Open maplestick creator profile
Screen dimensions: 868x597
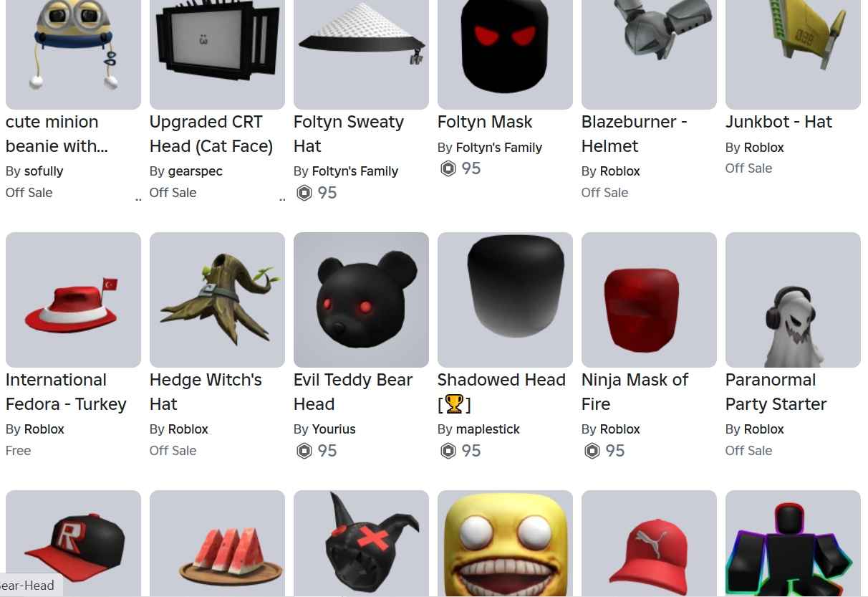[488, 429]
